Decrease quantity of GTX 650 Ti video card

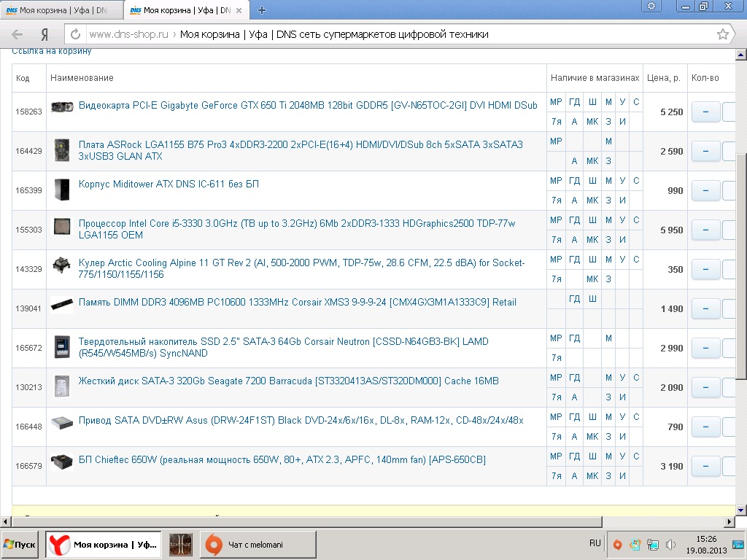click(705, 112)
